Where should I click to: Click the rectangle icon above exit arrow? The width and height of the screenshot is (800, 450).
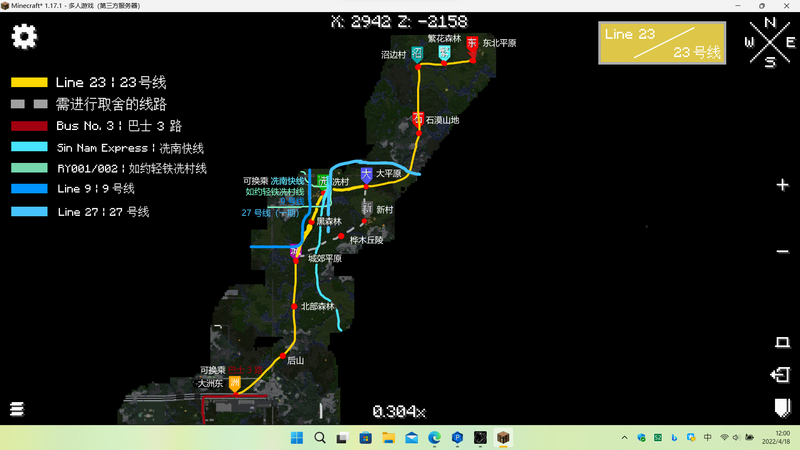click(782, 342)
